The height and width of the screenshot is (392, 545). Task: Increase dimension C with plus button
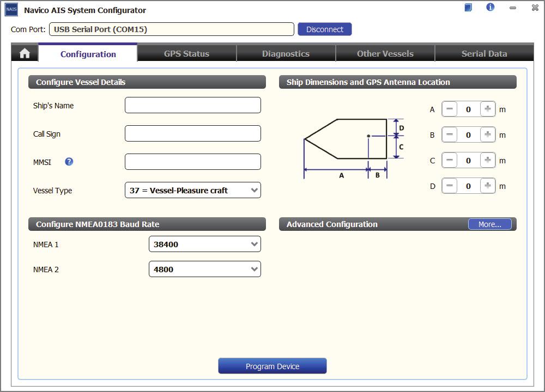click(x=488, y=161)
